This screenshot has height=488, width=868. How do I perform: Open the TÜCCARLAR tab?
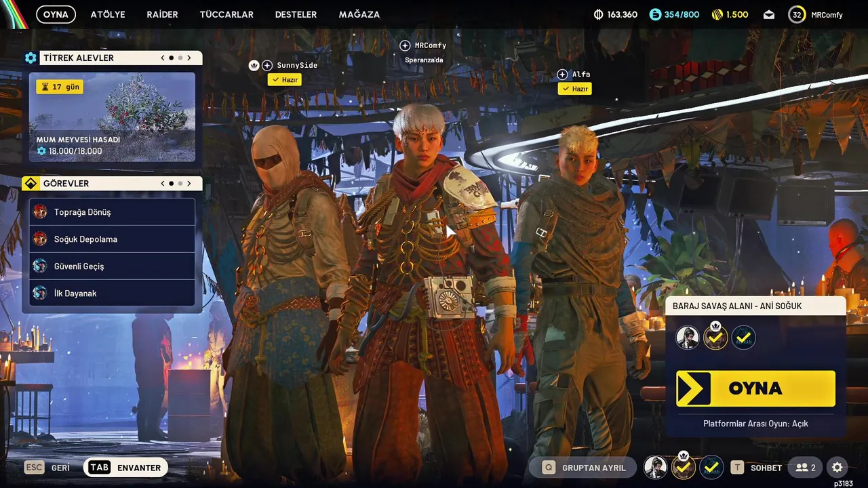[x=226, y=14]
